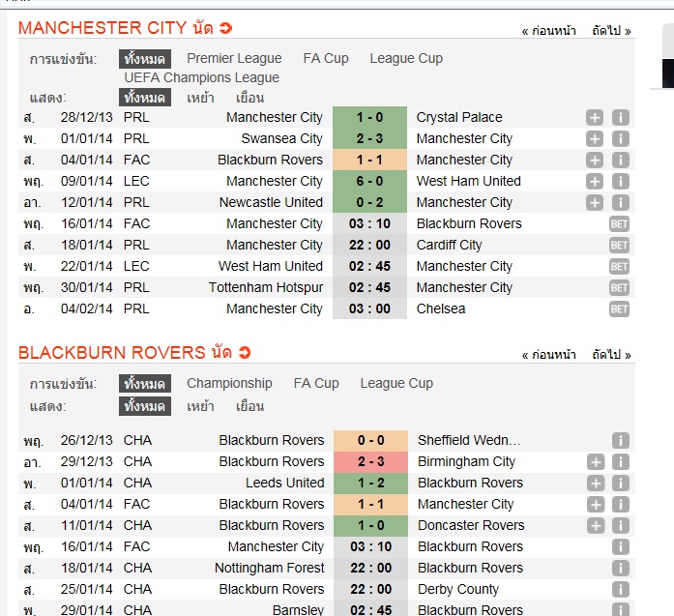Click plus icon for Blackburn vs Birmingham City
The width and height of the screenshot is (674, 616).
click(x=596, y=462)
